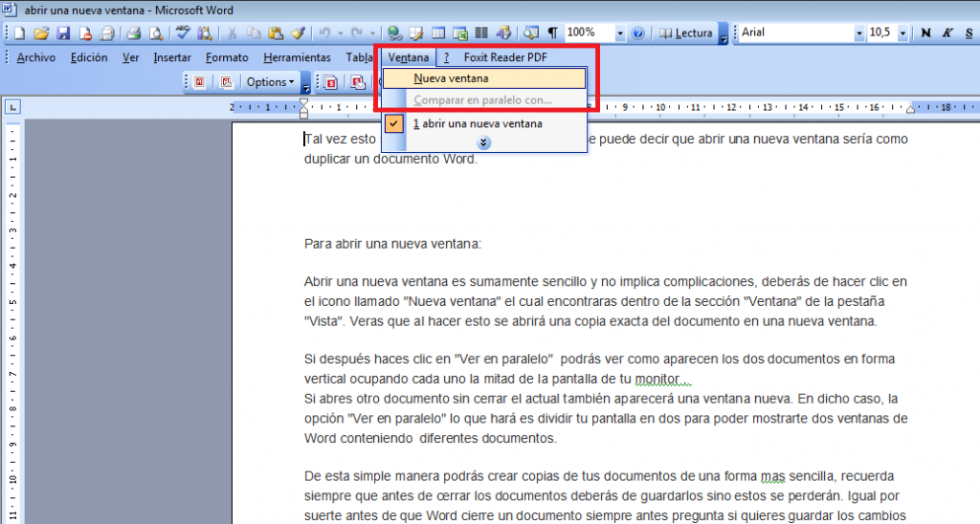Click the red PDF and email icon left of Options
This screenshot has height=524, width=980.
[x=226, y=82]
